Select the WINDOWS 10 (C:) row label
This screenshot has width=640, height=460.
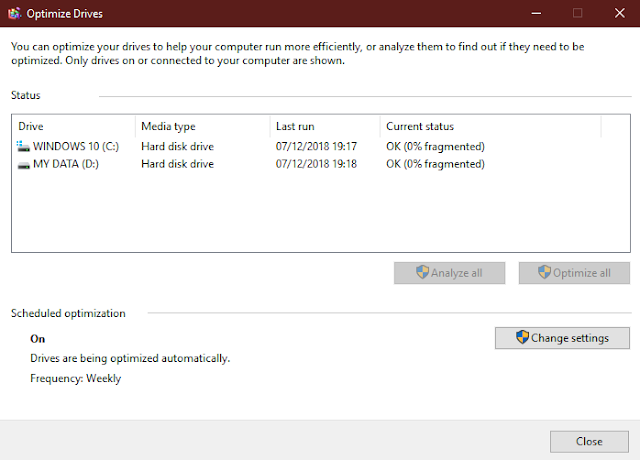click(x=76, y=146)
